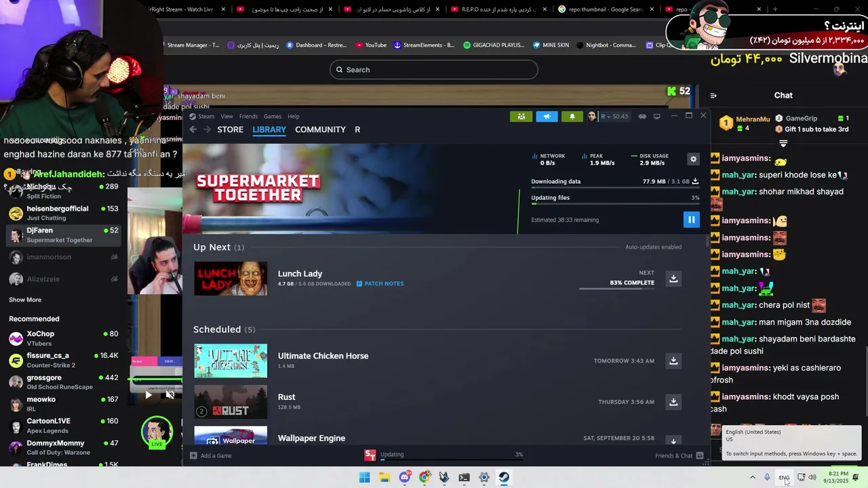The width and height of the screenshot is (868, 488).
Task: Click the Downloading data progress bar
Action: coord(615,187)
